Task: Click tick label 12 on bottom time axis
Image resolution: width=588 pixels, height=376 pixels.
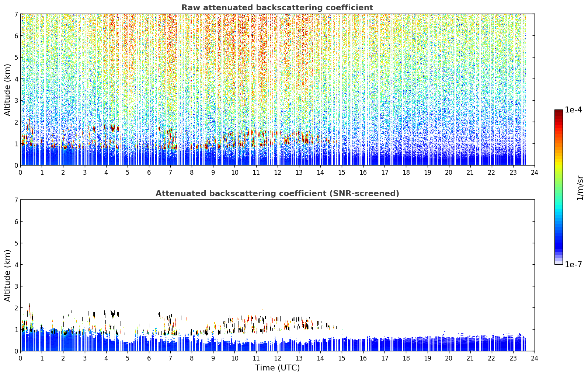Action: 277,358
